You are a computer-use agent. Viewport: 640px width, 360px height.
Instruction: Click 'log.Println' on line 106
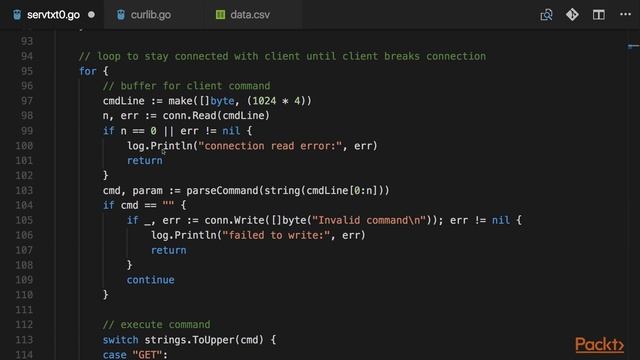(x=184, y=236)
